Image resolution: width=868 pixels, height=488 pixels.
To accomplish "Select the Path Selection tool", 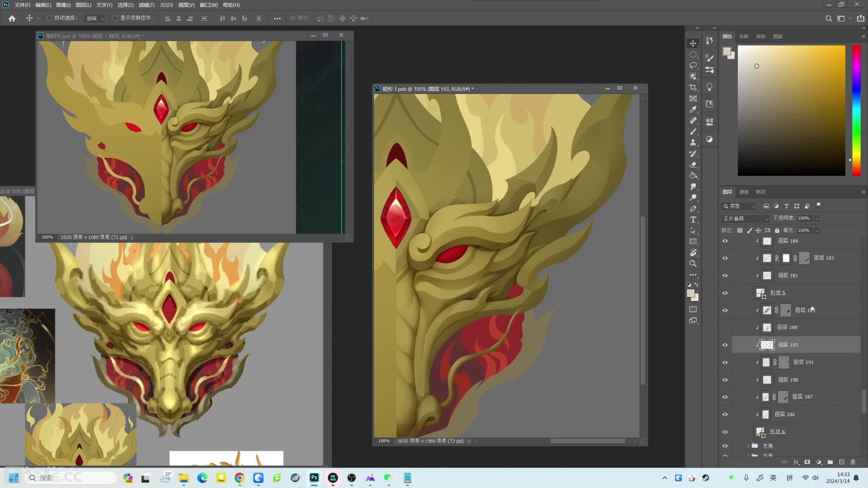I will pyautogui.click(x=693, y=231).
